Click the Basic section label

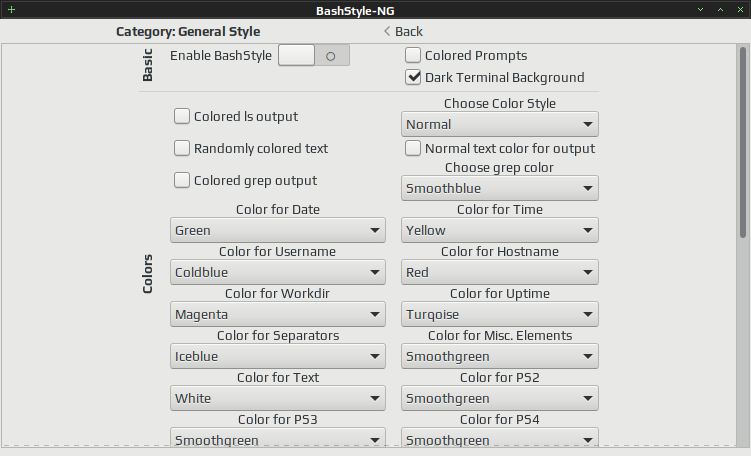click(148, 65)
